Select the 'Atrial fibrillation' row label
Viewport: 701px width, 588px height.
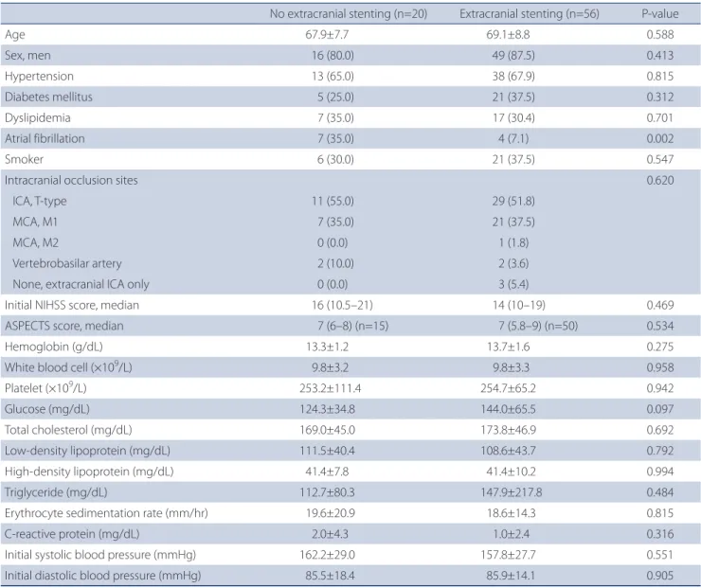pyautogui.click(x=45, y=138)
